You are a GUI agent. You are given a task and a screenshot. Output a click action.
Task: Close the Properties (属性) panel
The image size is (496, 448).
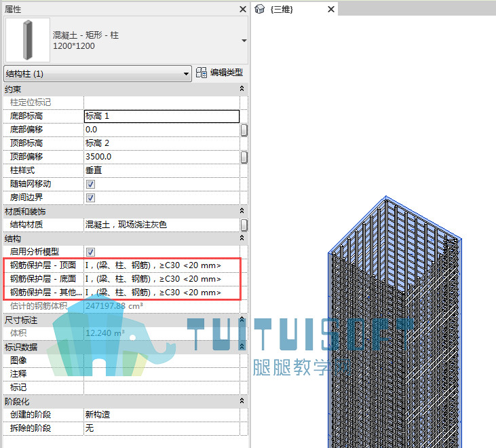(243, 10)
